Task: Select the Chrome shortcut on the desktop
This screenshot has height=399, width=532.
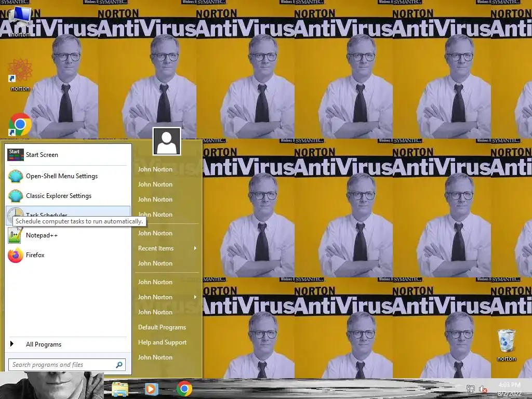Action: 20,125
